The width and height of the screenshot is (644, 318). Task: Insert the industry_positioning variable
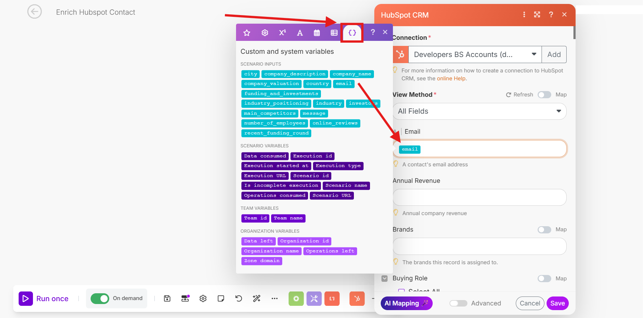277,103
